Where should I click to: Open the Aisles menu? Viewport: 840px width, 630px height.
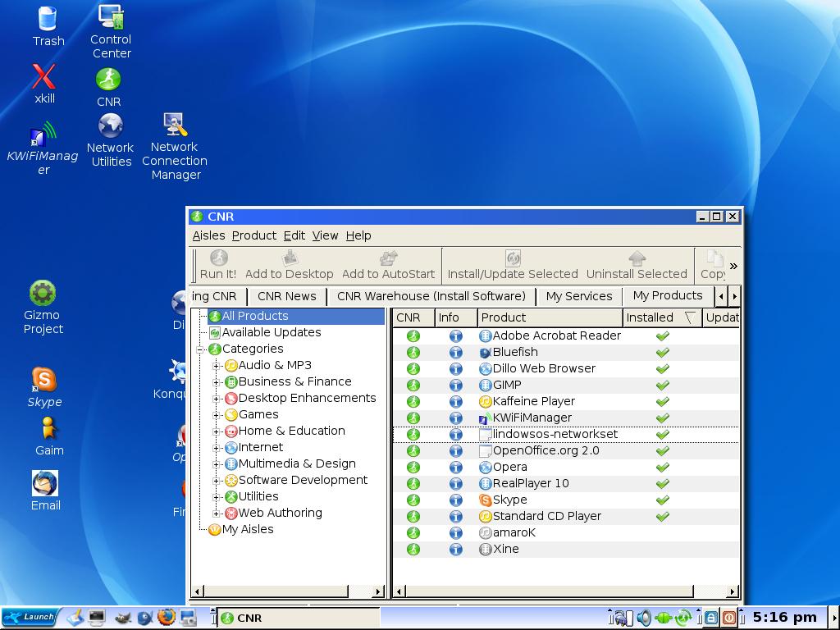point(208,235)
